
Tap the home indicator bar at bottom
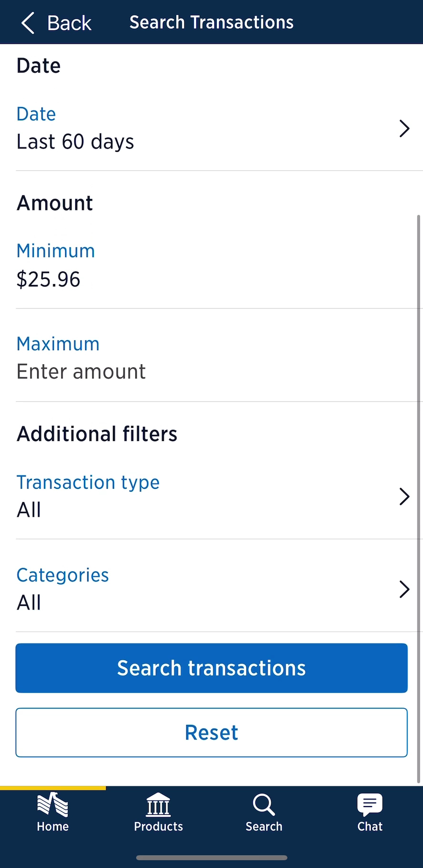click(211, 858)
